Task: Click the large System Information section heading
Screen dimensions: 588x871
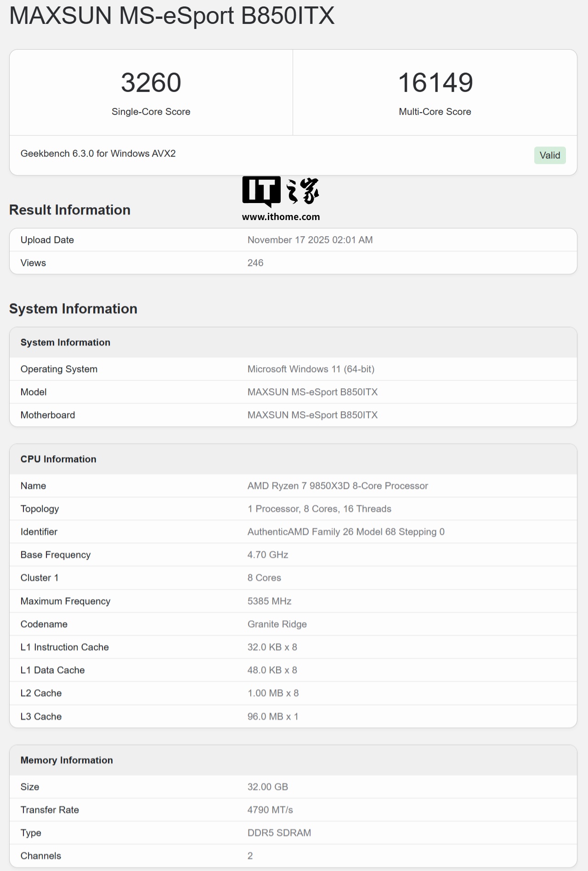Action: [x=73, y=309]
